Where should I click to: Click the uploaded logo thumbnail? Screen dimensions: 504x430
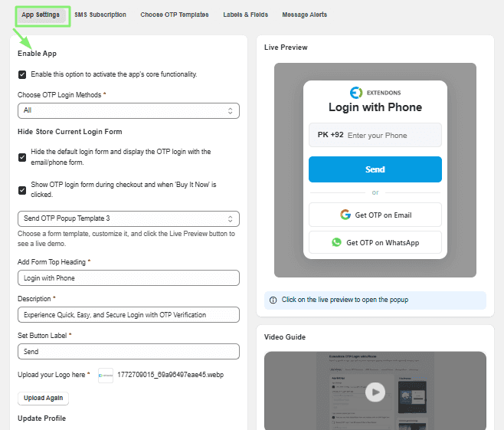[x=106, y=376]
